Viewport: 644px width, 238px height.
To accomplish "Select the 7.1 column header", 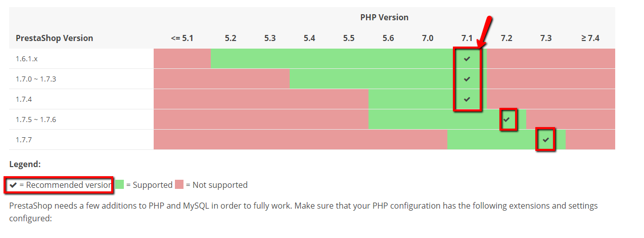I will 467,38.
